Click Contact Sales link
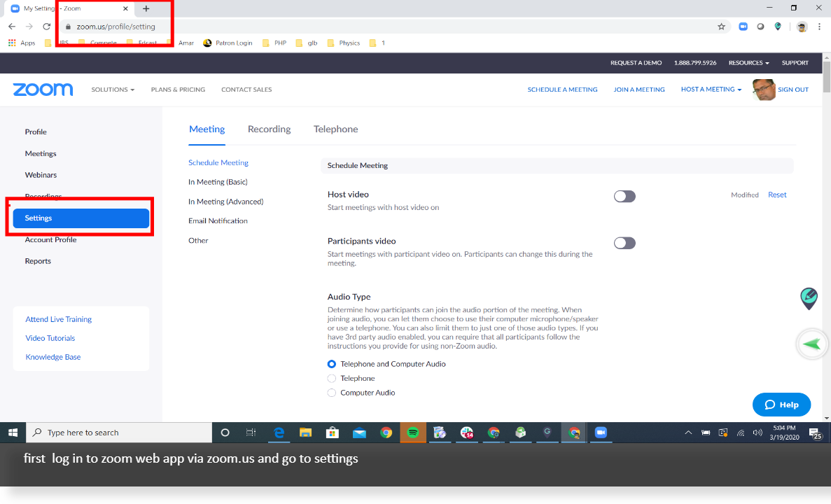831x504 pixels. [x=246, y=90]
